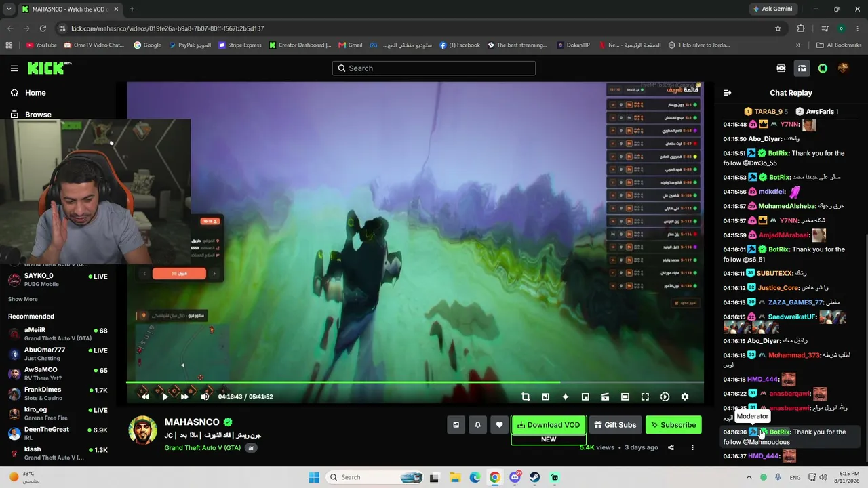Open aMeiiR recommended channel

pyautogui.click(x=58, y=333)
